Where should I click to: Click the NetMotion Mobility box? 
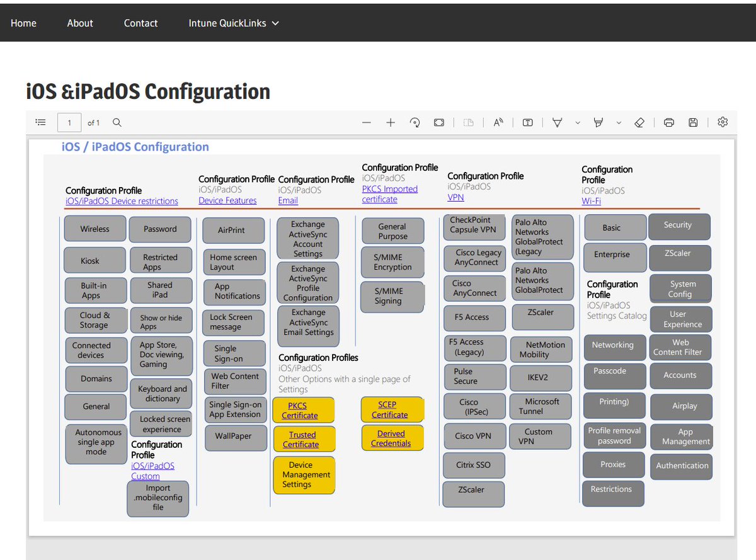click(x=542, y=350)
